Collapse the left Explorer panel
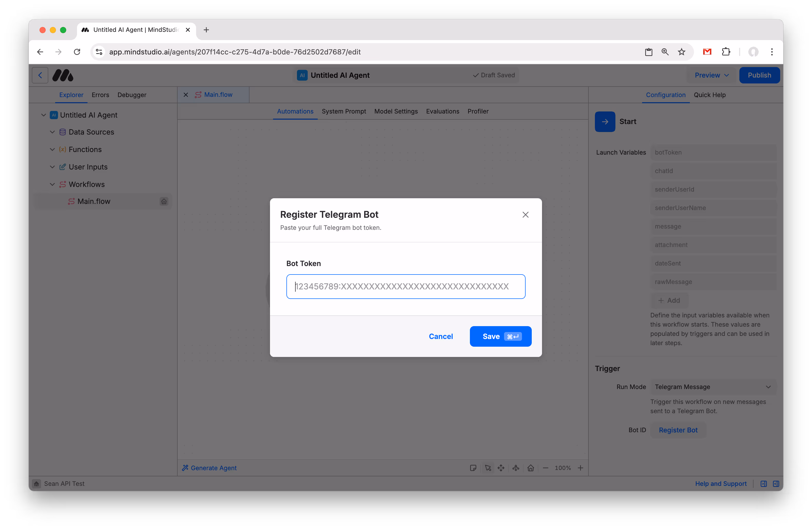This screenshot has height=529, width=812. (x=763, y=484)
